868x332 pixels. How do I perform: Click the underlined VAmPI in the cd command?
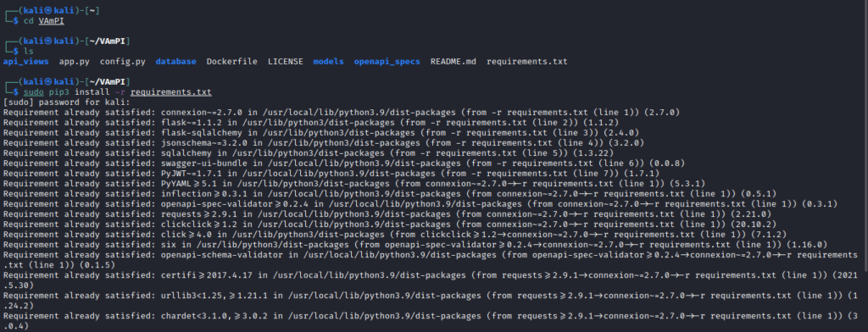pos(52,21)
